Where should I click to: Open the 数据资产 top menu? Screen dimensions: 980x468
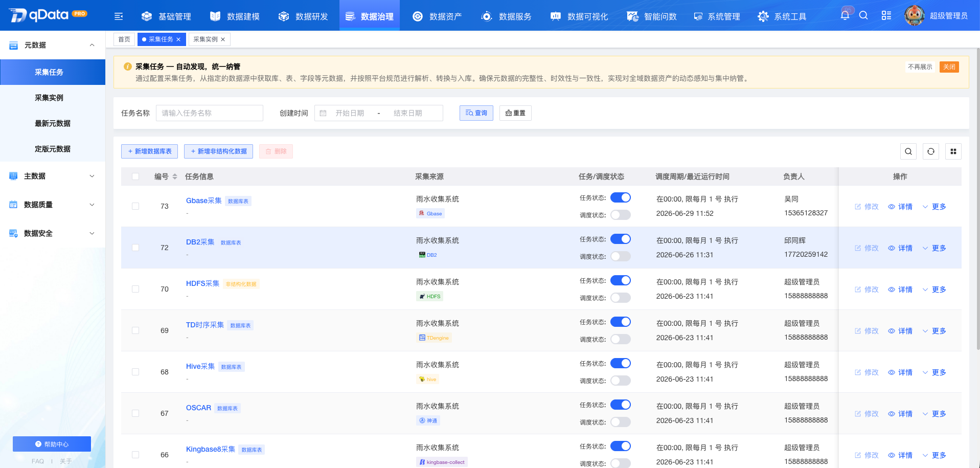click(437, 16)
